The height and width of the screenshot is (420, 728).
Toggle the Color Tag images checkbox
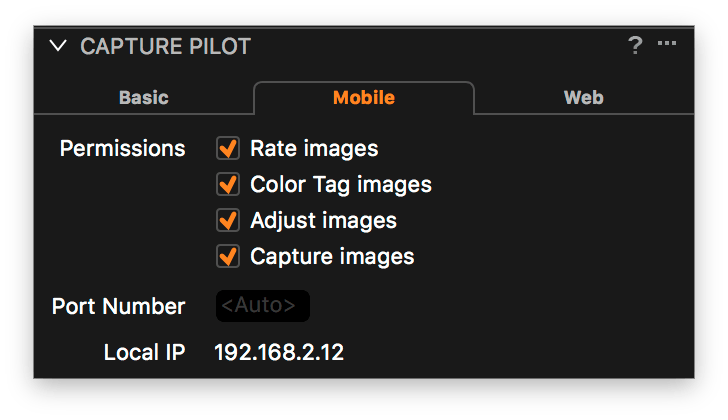[x=228, y=184]
